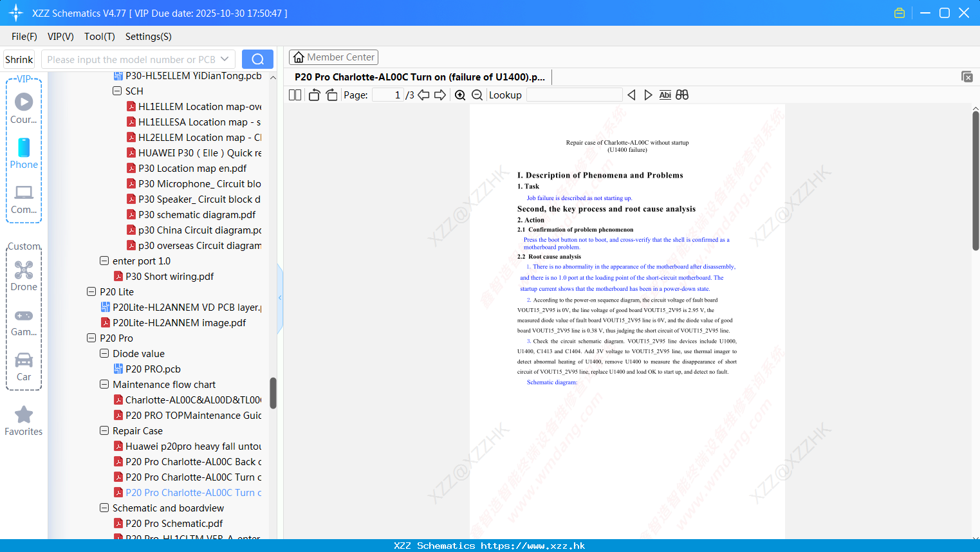Image resolution: width=980 pixels, height=552 pixels.
Task: Find next lookup match
Action: (648, 95)
